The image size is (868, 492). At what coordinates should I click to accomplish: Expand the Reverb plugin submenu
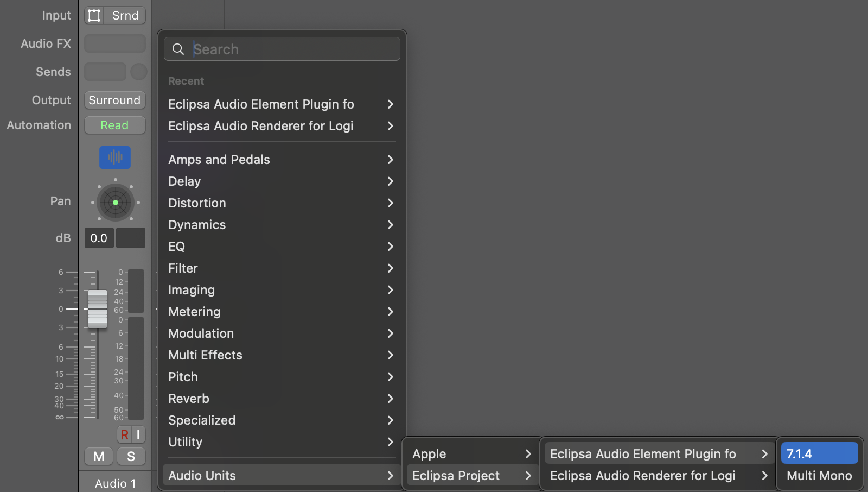click(281, 399)
